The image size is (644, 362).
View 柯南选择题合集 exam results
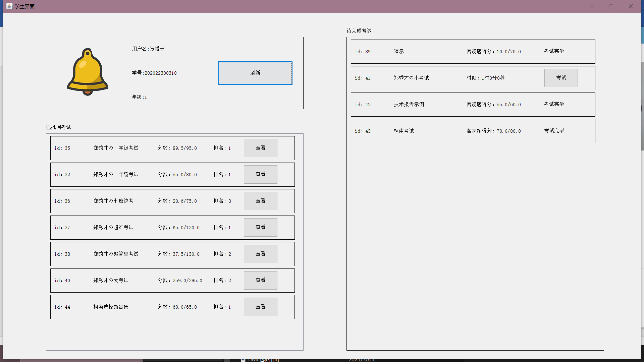click(x=260, y=307)
